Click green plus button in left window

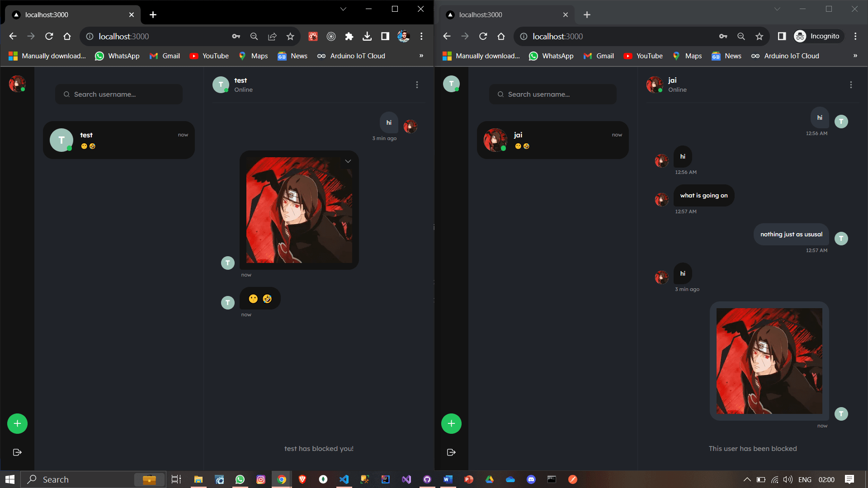coord(17,423)
